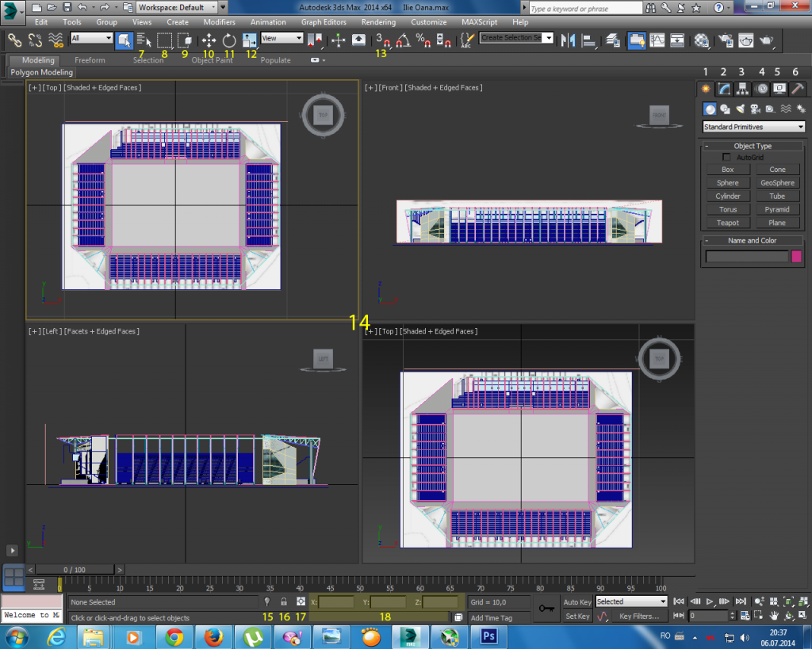The height and width of the screenshot is (649, 812).
Task: Open the Modifiers menu
Action: (219, 22)
